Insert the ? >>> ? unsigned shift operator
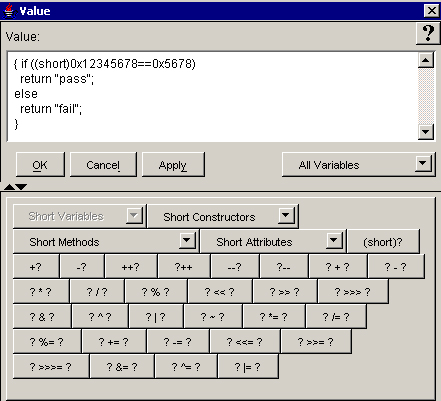The height and width of the screenshot is (401, 441). 353,292
